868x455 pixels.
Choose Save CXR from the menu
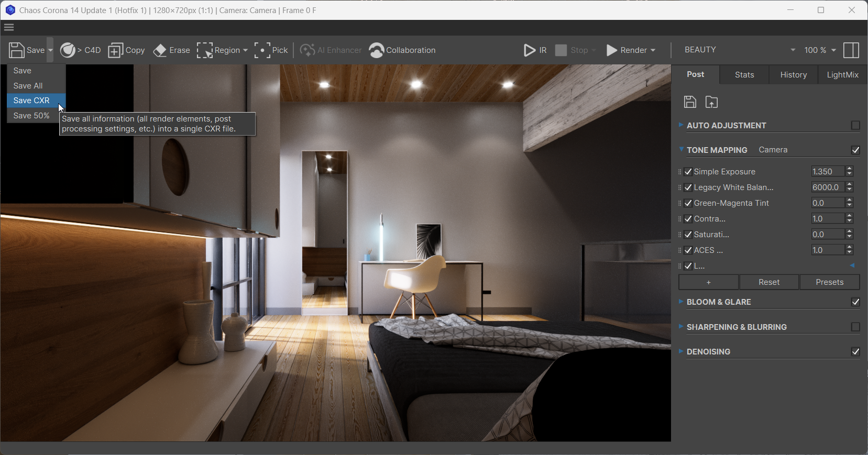(36, 101)
